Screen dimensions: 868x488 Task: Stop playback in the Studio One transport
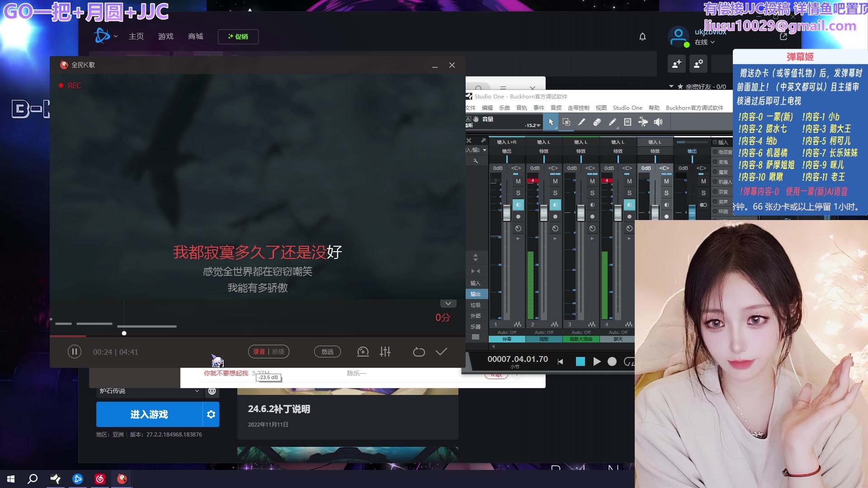[x=580, y=361]
